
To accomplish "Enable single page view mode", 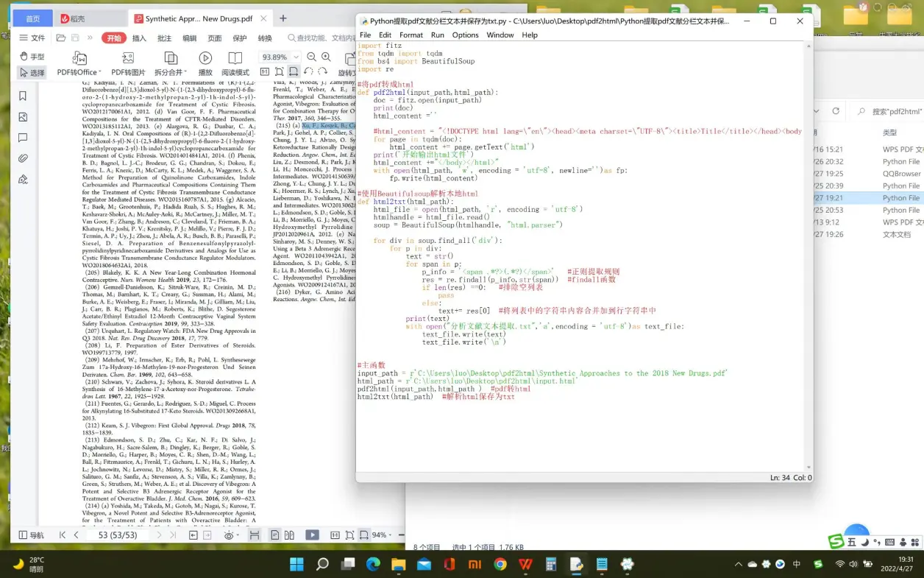I will pos(274,535).
